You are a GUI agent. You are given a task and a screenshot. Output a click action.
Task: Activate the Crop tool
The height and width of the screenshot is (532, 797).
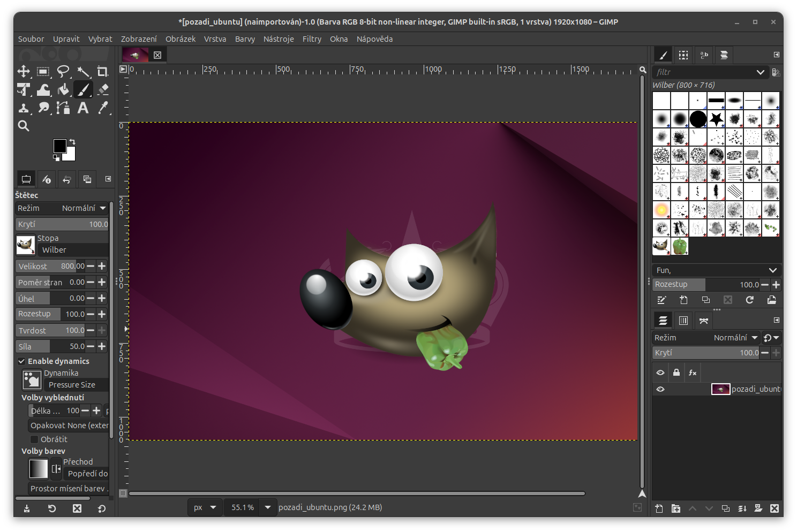tap(103, 71)
